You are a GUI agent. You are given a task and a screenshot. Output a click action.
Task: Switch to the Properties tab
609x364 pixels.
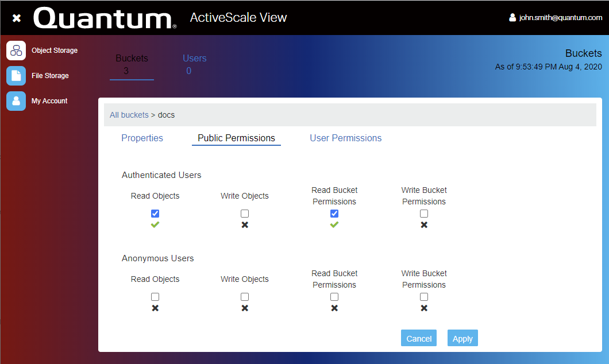click(142, 138)
